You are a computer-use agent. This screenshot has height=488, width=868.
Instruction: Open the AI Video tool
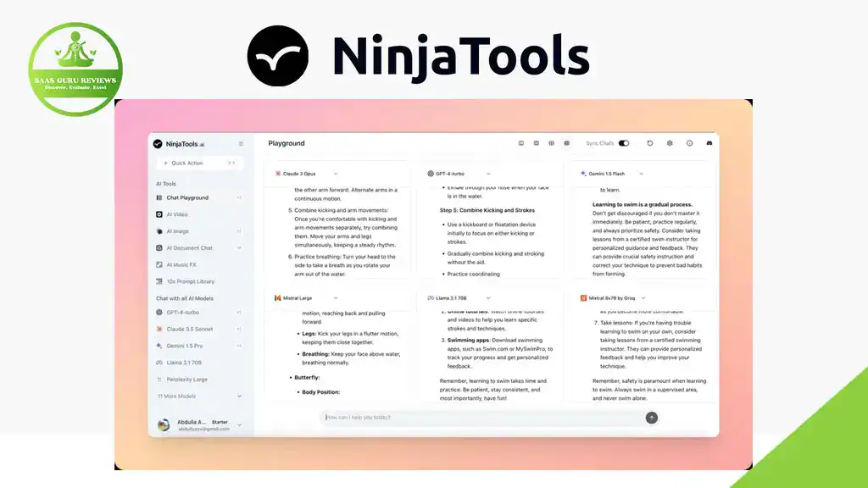tap(176, 214)
